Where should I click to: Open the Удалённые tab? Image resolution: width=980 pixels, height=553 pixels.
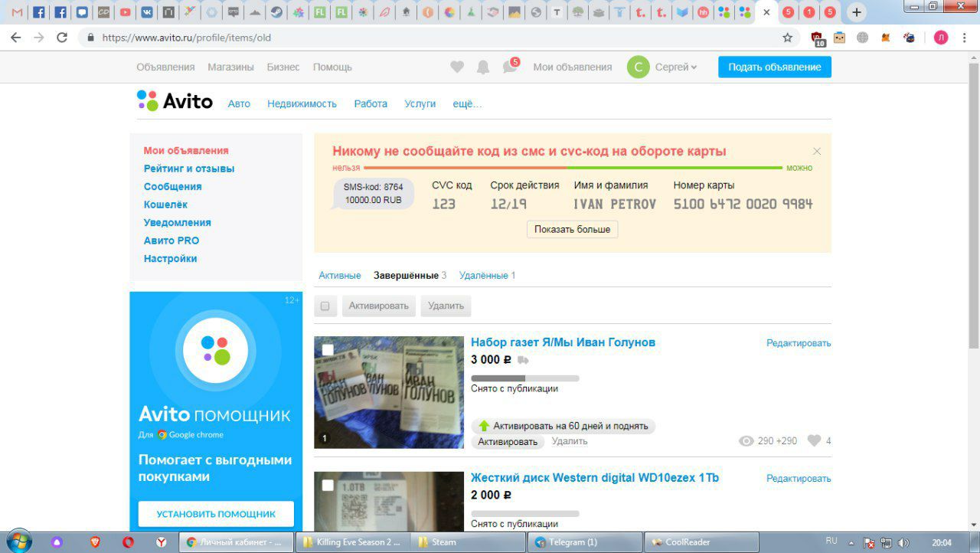pos(483,275)
